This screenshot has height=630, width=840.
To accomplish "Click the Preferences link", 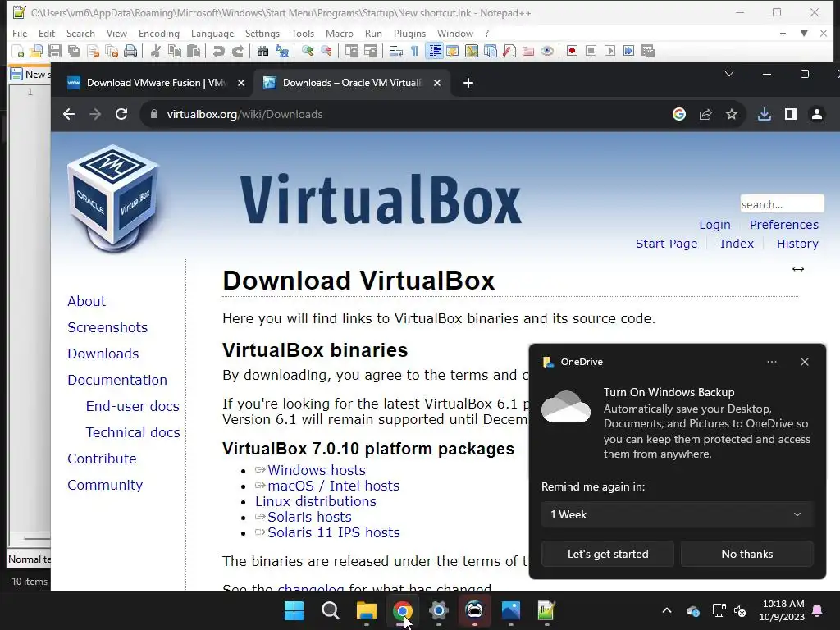I will [x=783, y=225].
